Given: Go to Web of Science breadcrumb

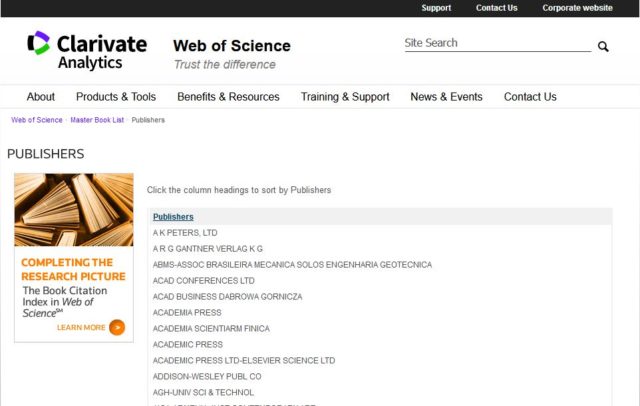Looking at the screenshot, I should coord(37,120).
